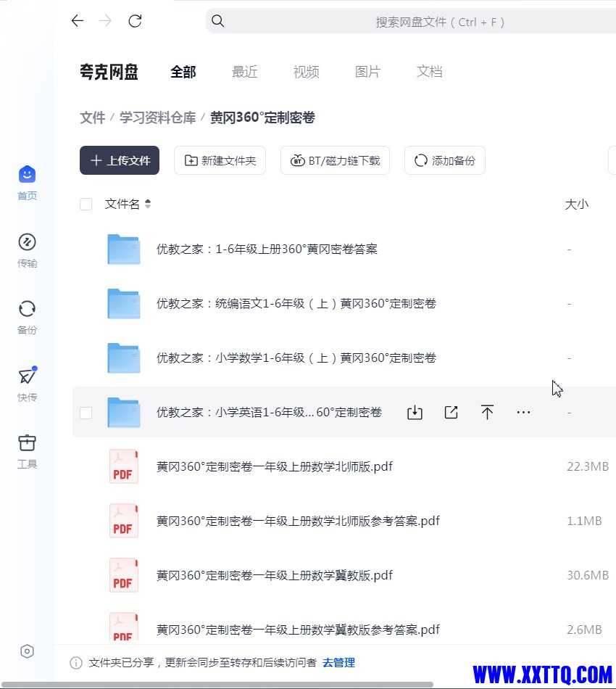Click the 1.1MB size value
Image resolution: width=616 pixels, height=689 pixels.
tap(584, 521)
